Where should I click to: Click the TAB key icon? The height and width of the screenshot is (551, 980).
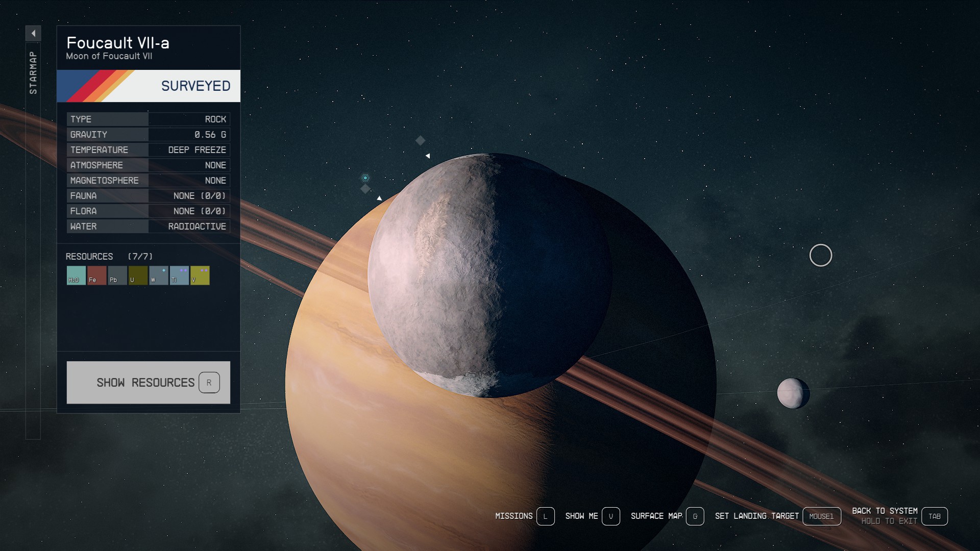coord(935,516)
